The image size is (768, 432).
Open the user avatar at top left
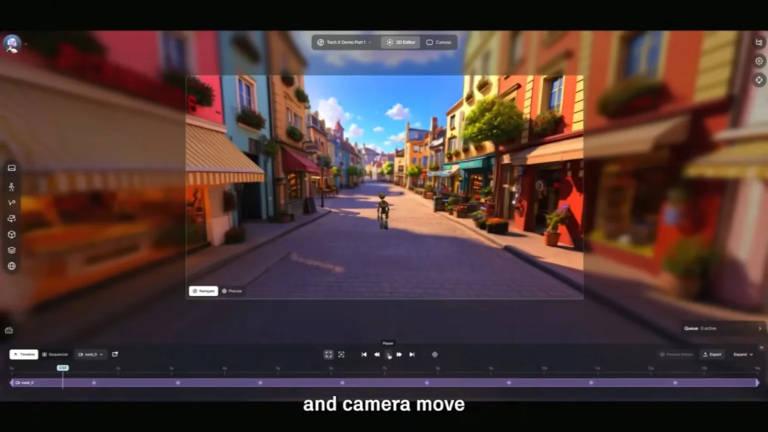coord(12,44)
